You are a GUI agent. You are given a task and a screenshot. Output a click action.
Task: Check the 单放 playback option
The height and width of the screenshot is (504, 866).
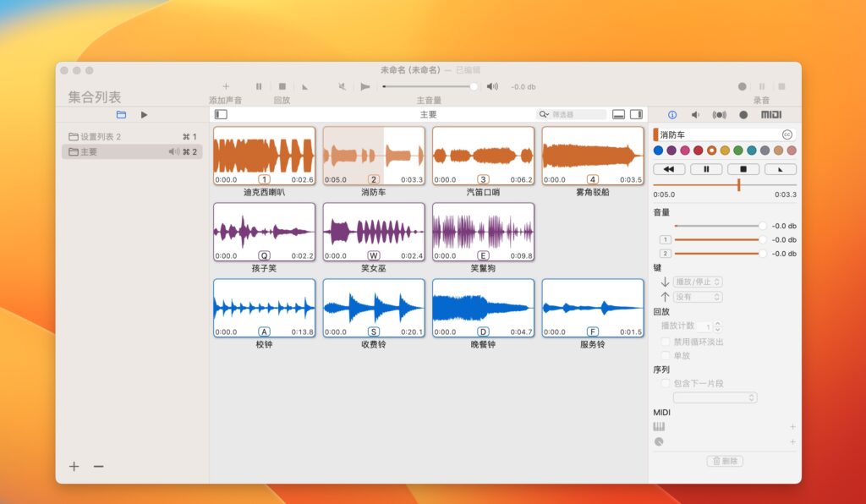click(665, 356)
